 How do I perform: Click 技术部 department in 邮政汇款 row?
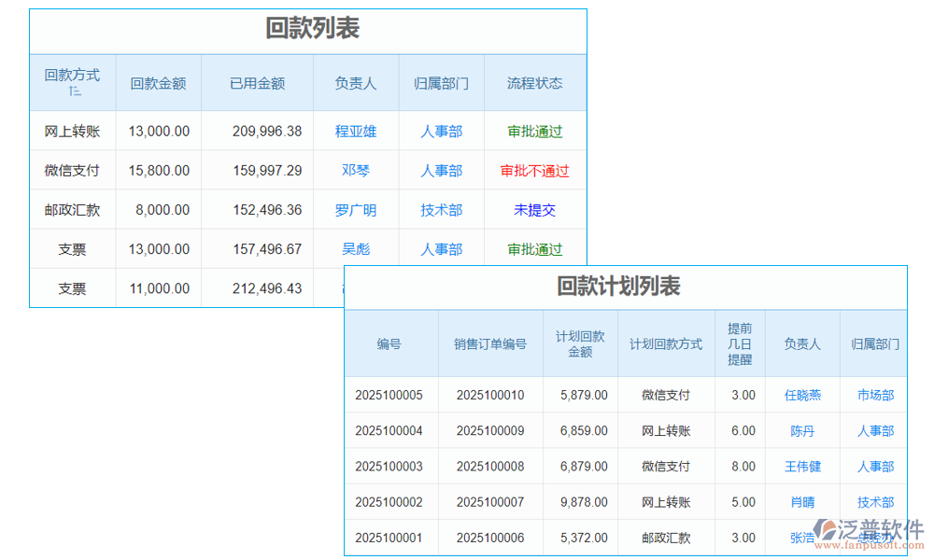[x=442, y=209]
